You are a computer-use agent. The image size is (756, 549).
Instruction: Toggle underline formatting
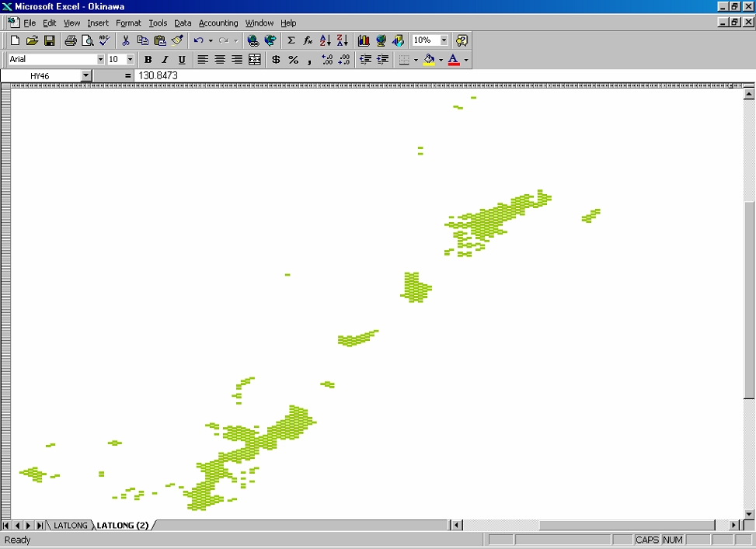click(x=182, y=60)
